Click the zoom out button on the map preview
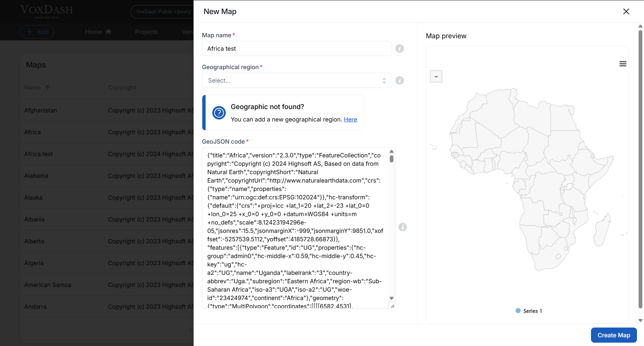The image size is (644, 346). pyautogui.click(x=436, y=76)
